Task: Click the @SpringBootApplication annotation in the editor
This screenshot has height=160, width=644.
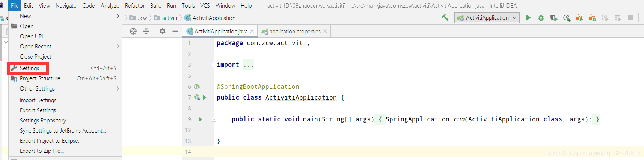Action: 258,86
